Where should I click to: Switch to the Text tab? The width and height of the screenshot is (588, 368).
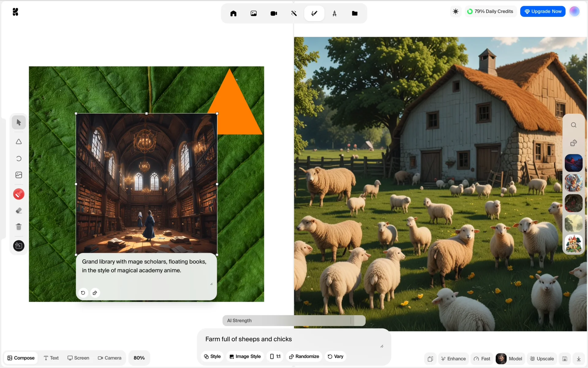point(51,358)
